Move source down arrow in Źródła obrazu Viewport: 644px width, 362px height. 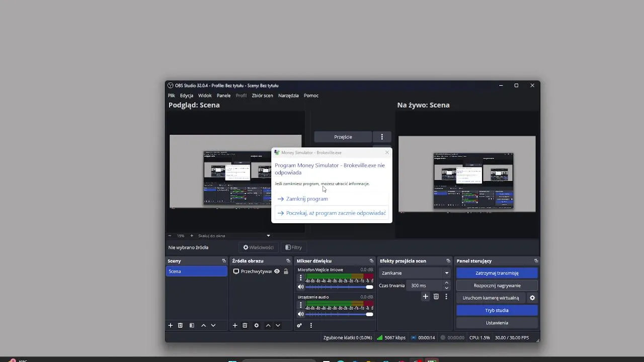click(x=278, y=325)
